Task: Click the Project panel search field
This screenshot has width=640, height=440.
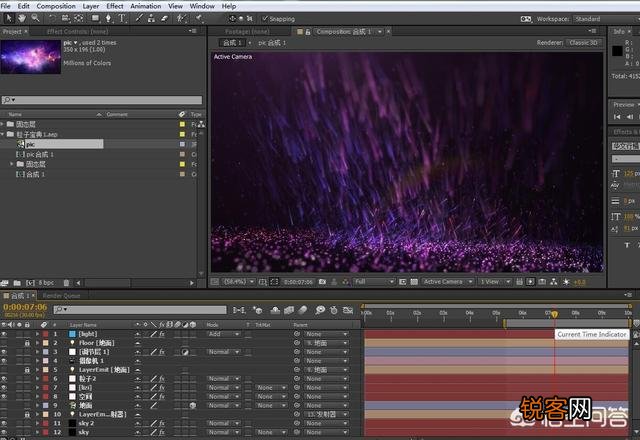Action: (x=100, y=99)
